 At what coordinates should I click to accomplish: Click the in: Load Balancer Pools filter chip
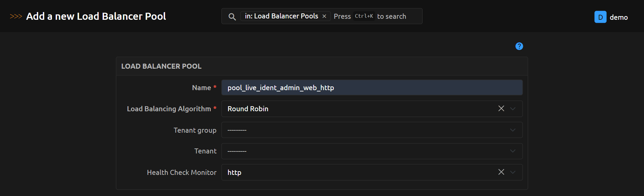(x=281, y=16)
